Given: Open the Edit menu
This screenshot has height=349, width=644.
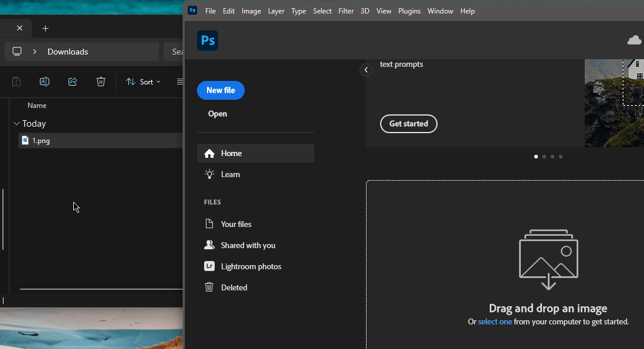Looking at the screenshot, I should click(x=229, y=11).
